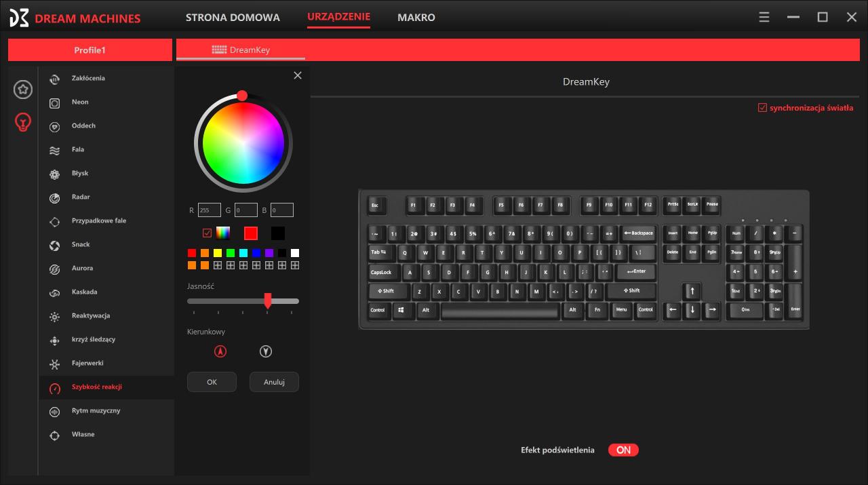Choose the Własne custom effect icon
The height and width of the screenshot is (485, 868).
tap(55, 435)
